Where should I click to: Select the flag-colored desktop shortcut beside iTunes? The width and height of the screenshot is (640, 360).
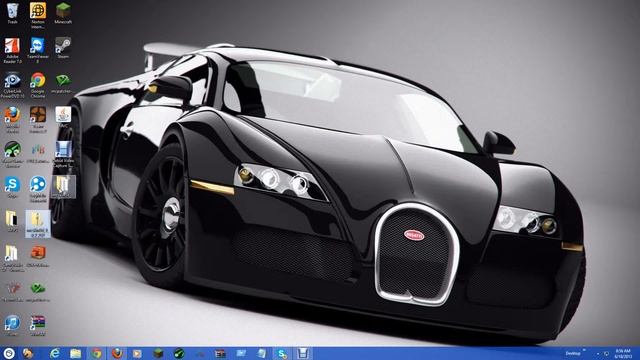[x=38, y=325]
